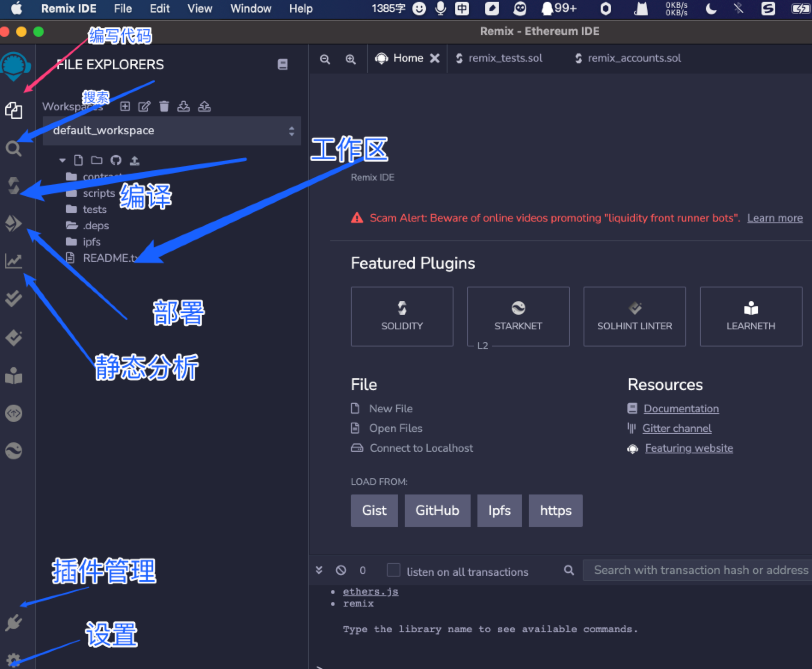Click the File Explorers documentation book icon
This screenshot has height=669, width=812.
[x=282, y=65]
